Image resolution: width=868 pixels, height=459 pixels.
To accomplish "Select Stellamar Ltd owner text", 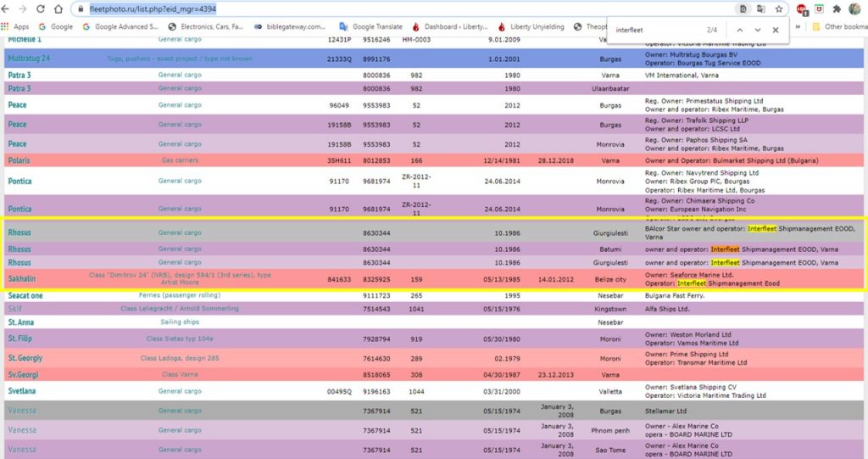I will coord(665,411).
